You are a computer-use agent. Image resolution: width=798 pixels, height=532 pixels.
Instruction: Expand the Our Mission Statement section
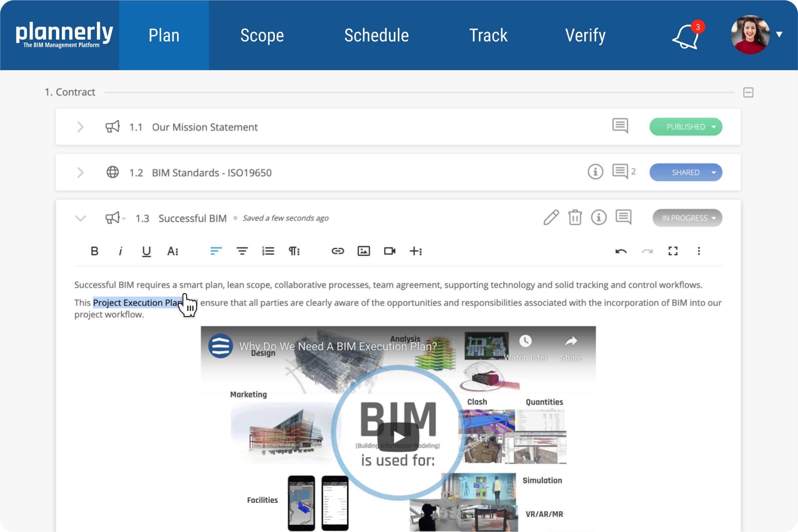coord(81,127)
